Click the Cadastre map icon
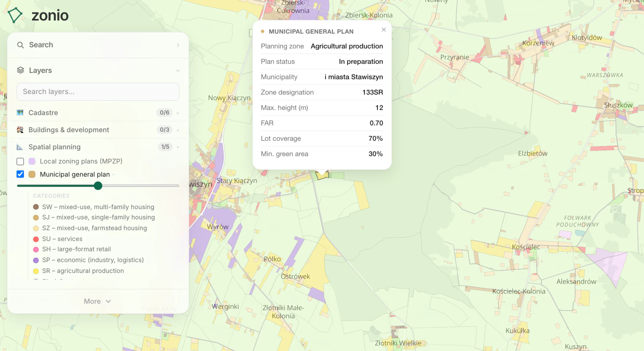The width and height of the screenshot is (644, 351). [20, 113]
